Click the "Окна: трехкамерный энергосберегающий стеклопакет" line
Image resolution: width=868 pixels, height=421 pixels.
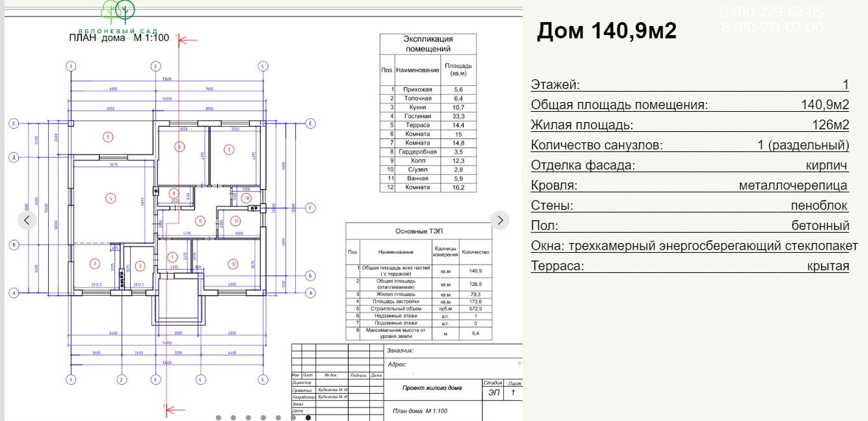coord(694,246)
